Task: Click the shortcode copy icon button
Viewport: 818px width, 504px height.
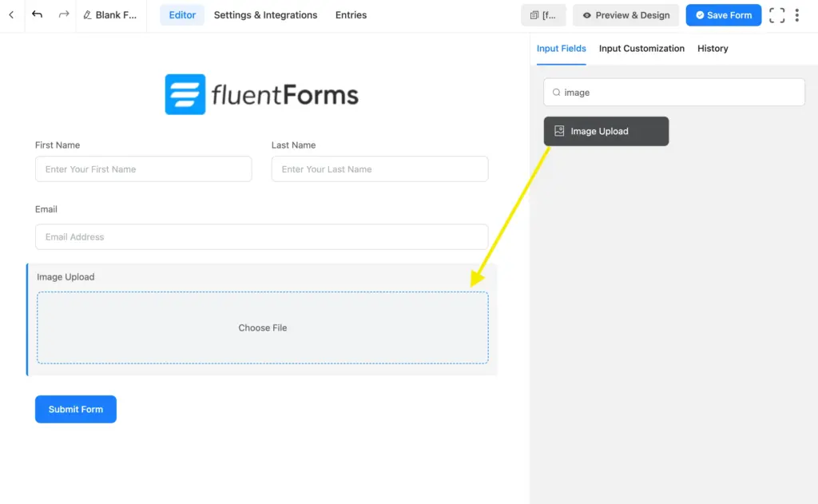Action: point(543,15)
